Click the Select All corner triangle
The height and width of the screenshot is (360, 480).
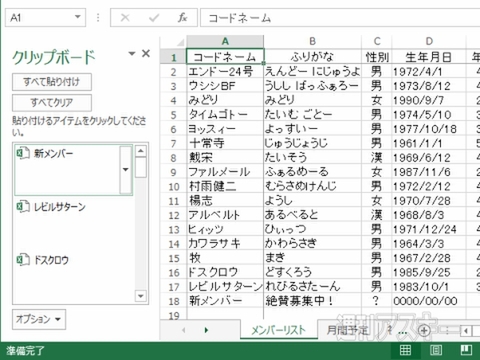[x=179, y=42]
